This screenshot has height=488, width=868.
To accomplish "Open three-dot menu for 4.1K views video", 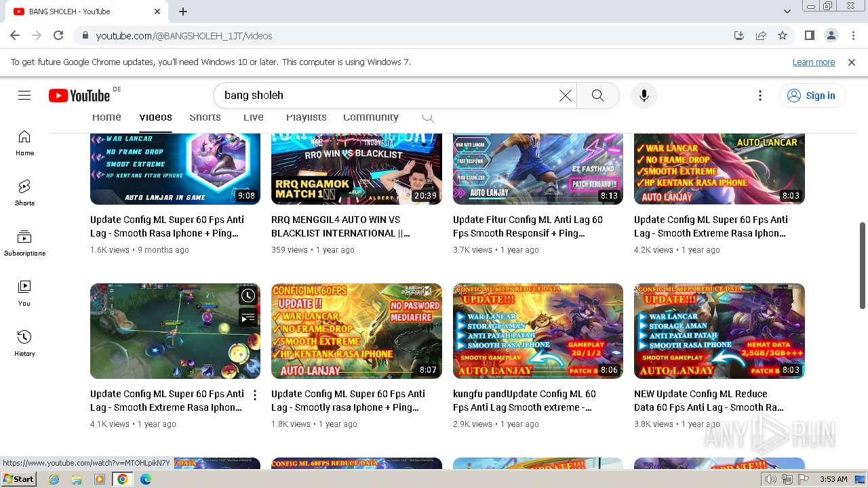I will coord(255,395).
